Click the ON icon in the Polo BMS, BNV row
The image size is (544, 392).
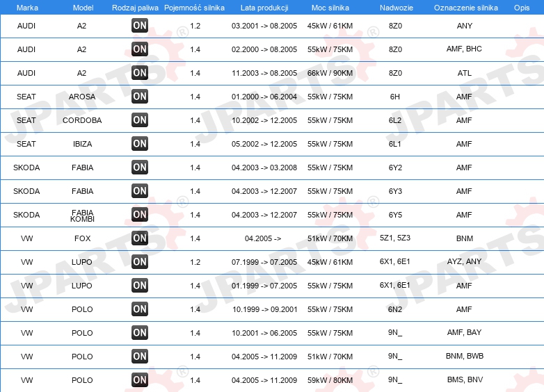140,380
